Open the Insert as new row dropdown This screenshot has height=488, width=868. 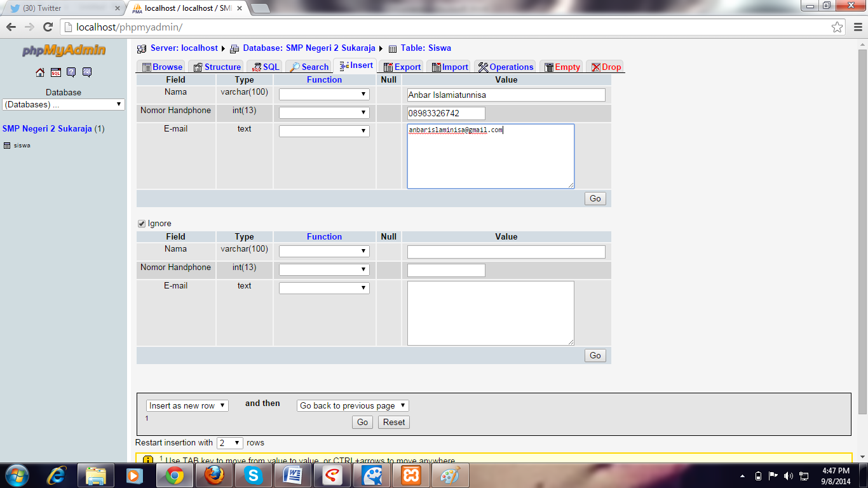pyautogui.click(x=186, y=405)
